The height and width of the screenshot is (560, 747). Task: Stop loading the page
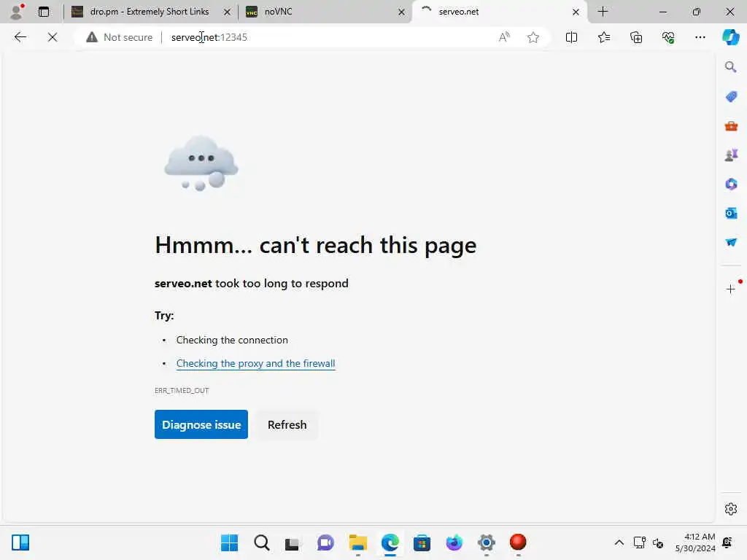(53, 37)
